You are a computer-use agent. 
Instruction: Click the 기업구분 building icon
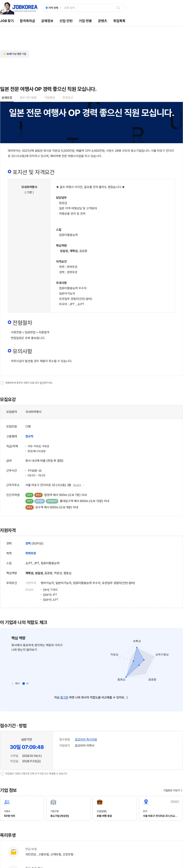[x=53, y=802]
